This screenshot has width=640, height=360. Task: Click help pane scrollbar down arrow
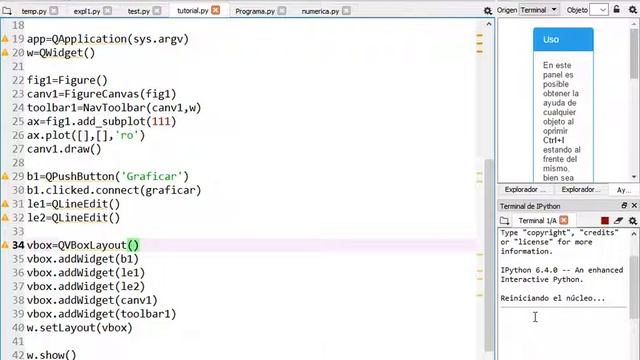coord(634,177)
